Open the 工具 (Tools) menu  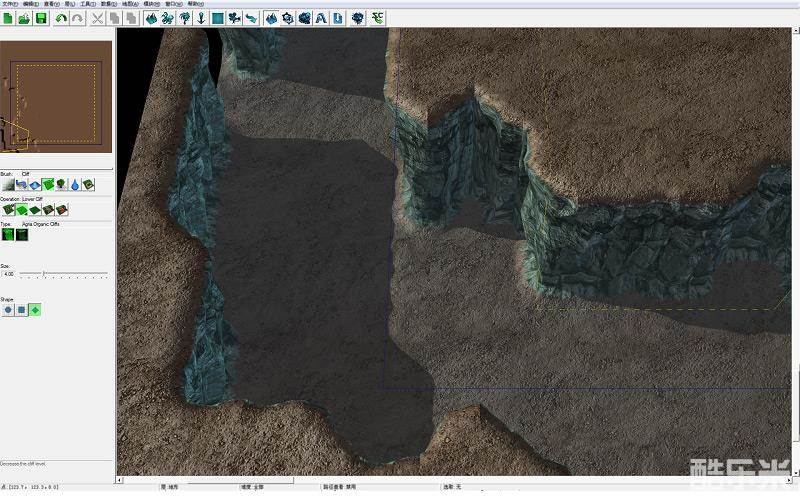point(87,4)
